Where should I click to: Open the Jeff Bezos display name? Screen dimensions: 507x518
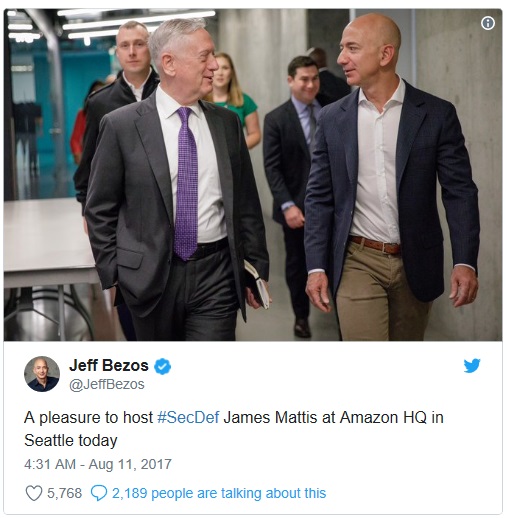tap(109, 365)
